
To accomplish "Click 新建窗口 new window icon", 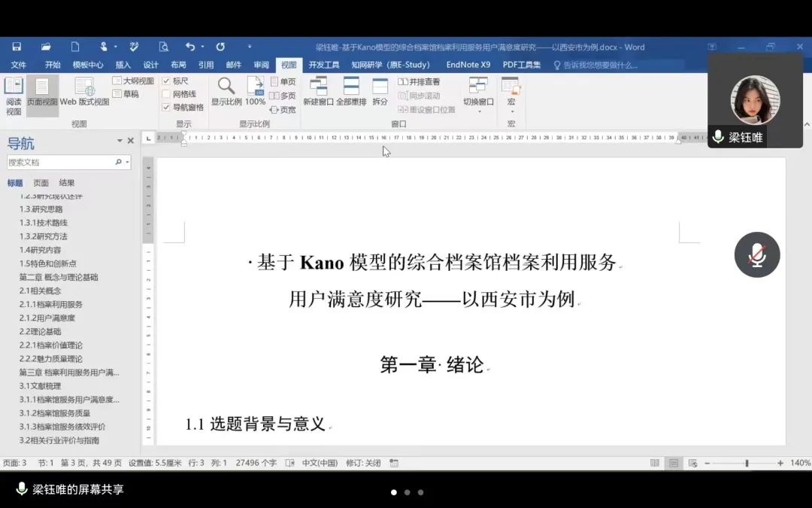I will point(318,92).
